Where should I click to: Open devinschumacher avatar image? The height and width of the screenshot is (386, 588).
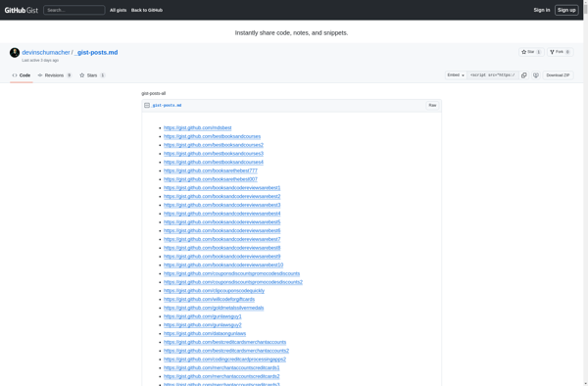click(15, 53)
